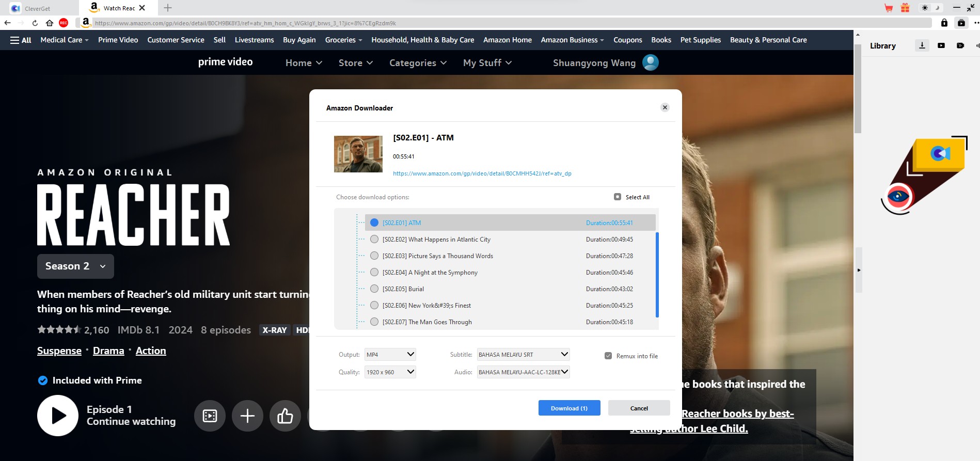This screenshot has height=461, width=980.
Task: Expand the My Stuff menu
Action: click(x=487, y=62)
